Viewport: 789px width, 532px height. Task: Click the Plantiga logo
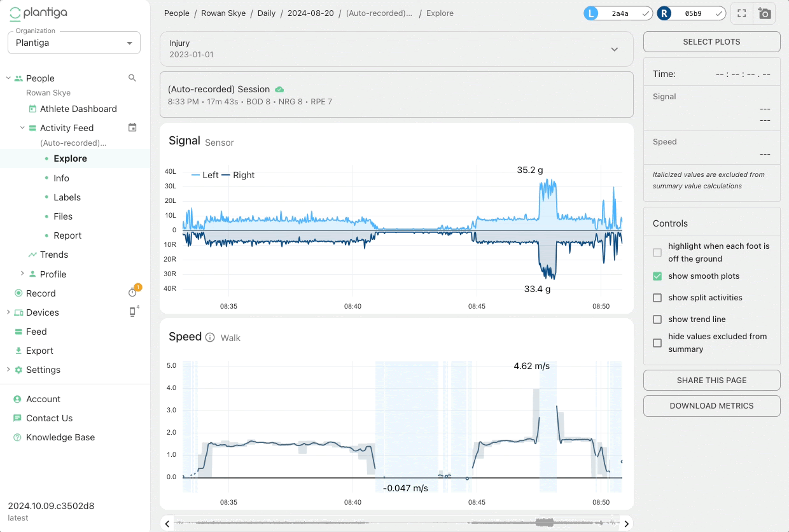38,12
